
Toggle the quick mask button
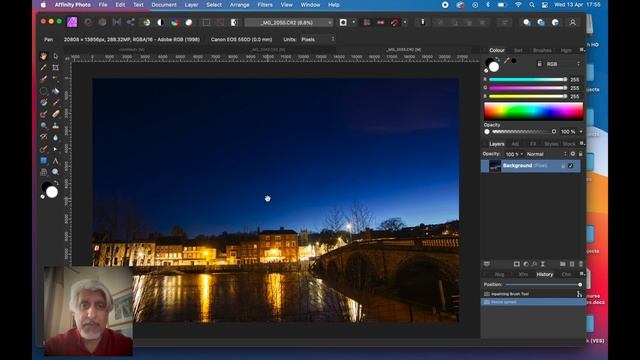point(343,22)
